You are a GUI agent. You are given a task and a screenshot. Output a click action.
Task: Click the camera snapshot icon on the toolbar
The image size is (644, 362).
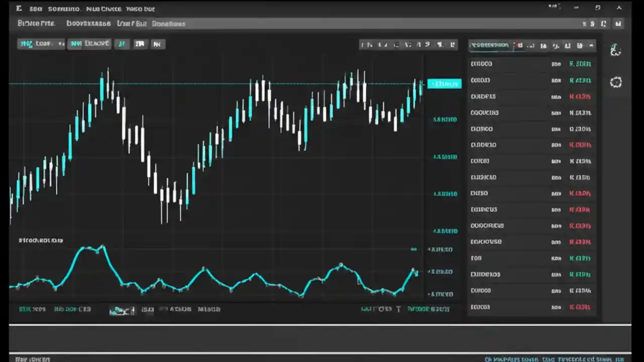tap(439, 45)
